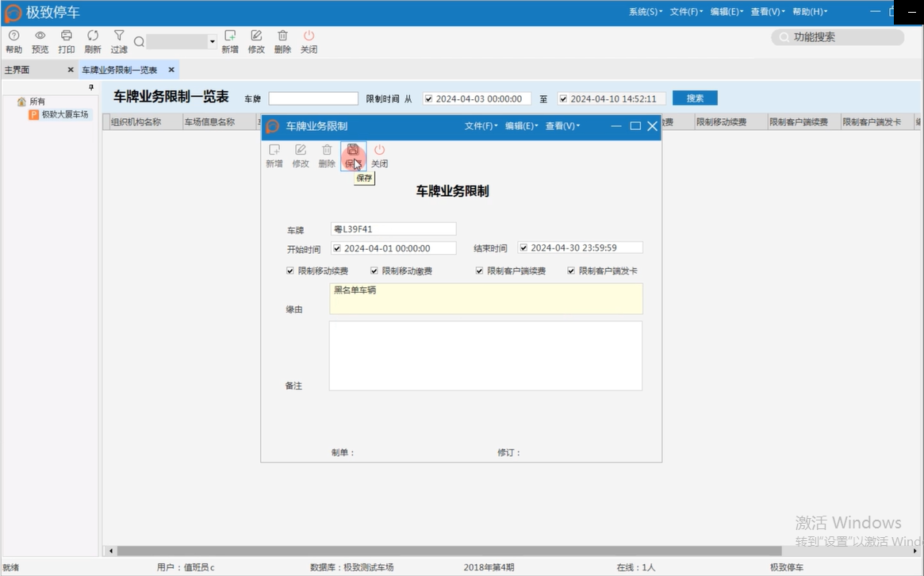Click the blue 搜索 button
This screenshot has width=924, height=576.
pyautogui.click(x=694, y=98)
